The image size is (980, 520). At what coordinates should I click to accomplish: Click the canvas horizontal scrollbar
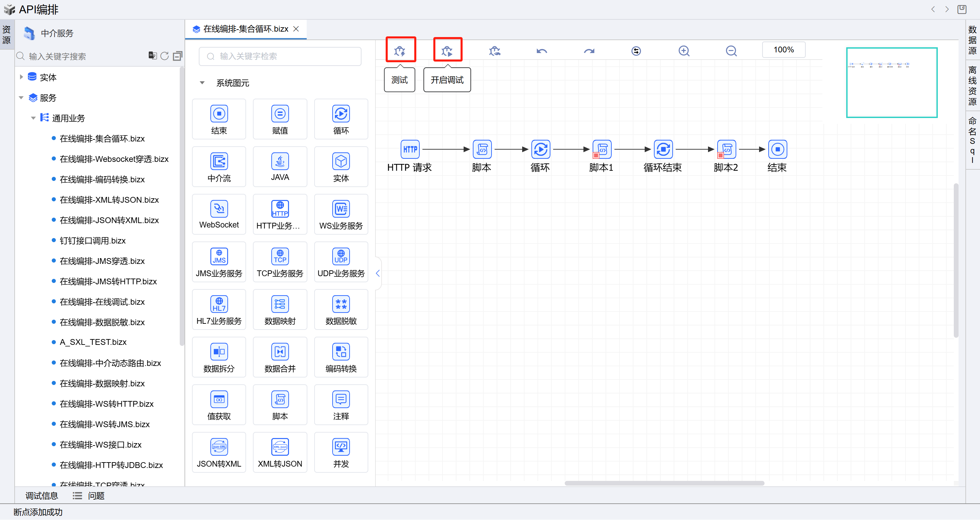pyautogui.click(x=664, y=483)
